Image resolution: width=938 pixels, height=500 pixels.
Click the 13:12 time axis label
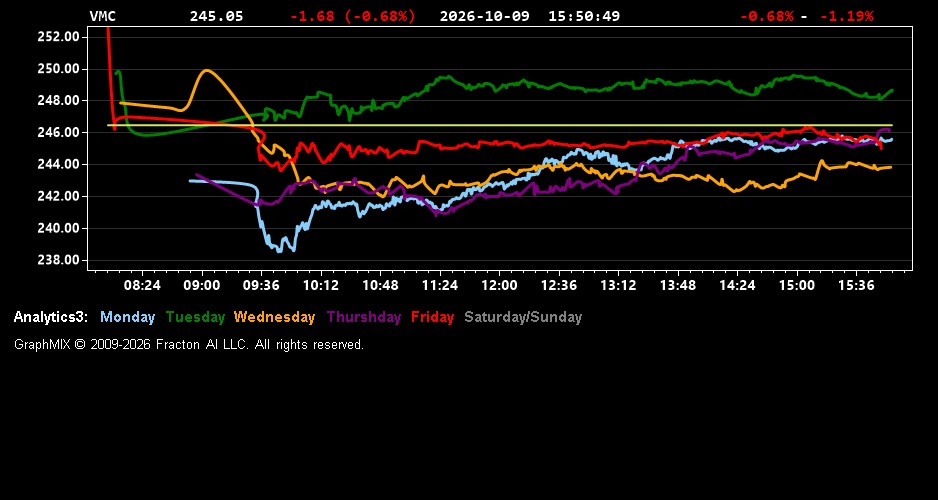[x=619, y=285]
